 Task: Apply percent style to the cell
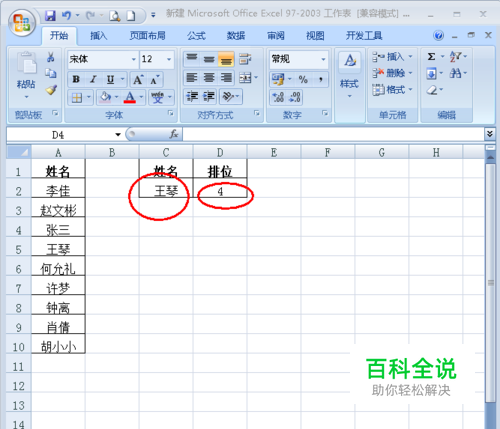(x=303, y=79)
